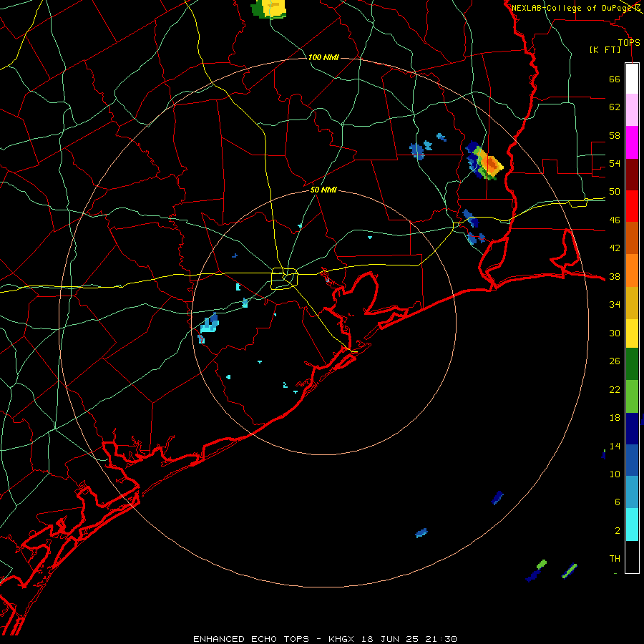The height and width of the screenshot is (644, 644).
Task: Click the "[K FT]" units label
Action: [605, 49]
